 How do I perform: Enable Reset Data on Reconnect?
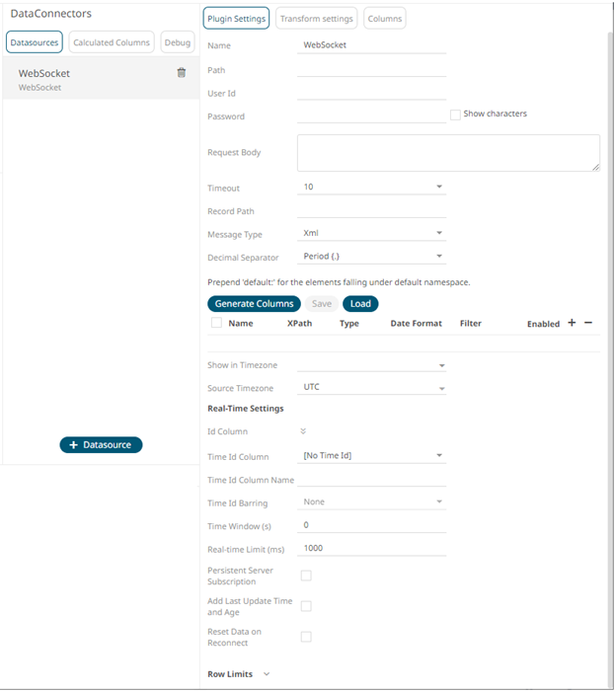point(306,637)
